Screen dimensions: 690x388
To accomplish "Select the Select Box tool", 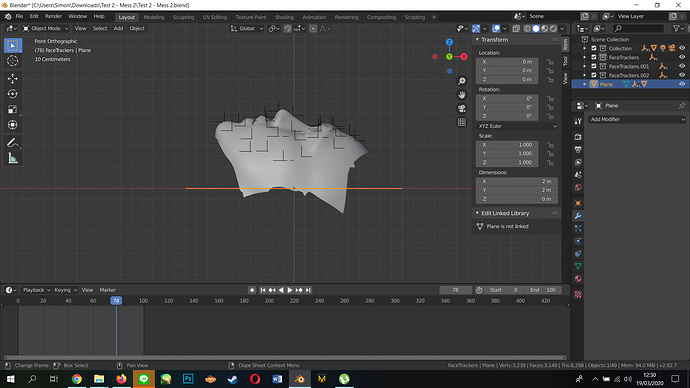I will tap(13, 45).
